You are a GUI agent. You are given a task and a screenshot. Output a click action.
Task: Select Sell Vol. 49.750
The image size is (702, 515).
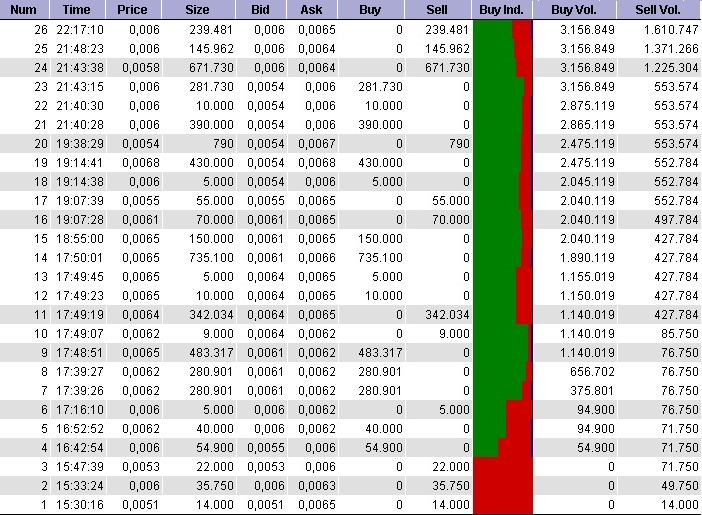click(680, 486)
